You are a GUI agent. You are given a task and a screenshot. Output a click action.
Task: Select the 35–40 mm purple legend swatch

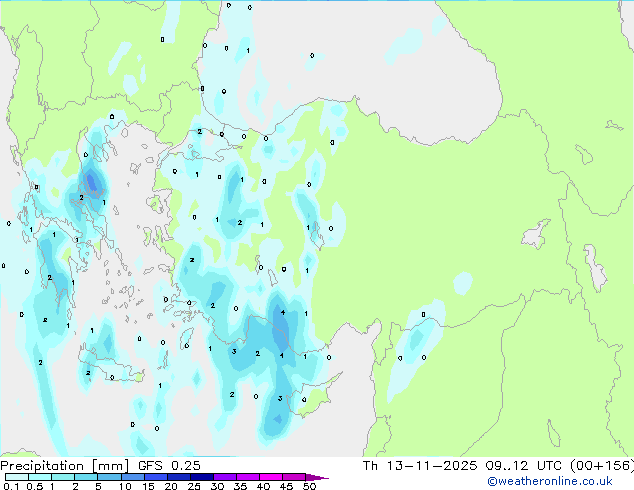[248, 477]
